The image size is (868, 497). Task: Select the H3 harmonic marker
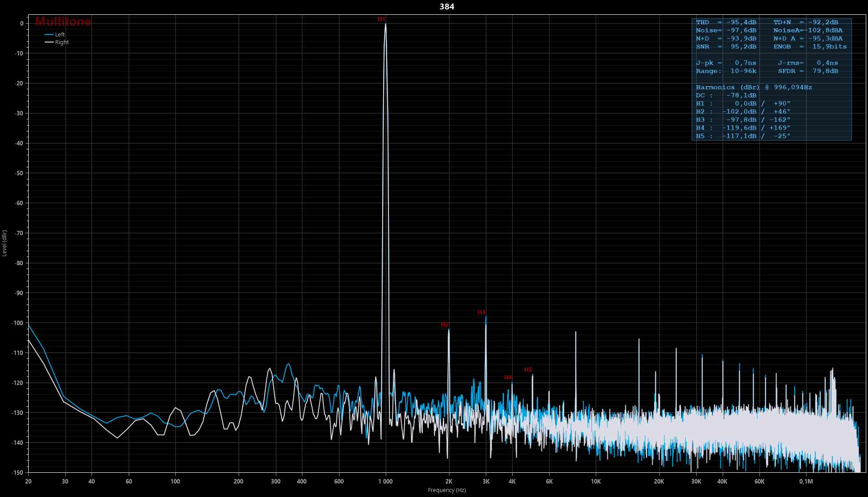click(x=481, y=312)
